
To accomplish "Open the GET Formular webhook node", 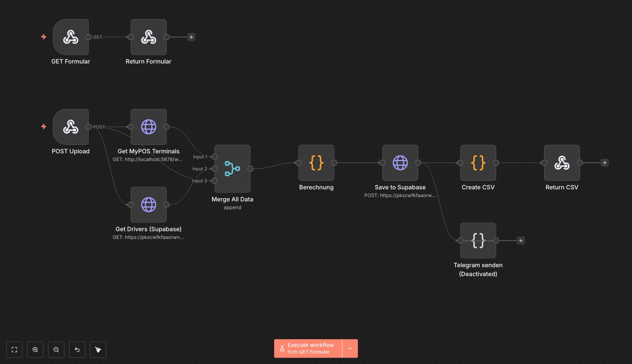I will (x=71, y=37).
